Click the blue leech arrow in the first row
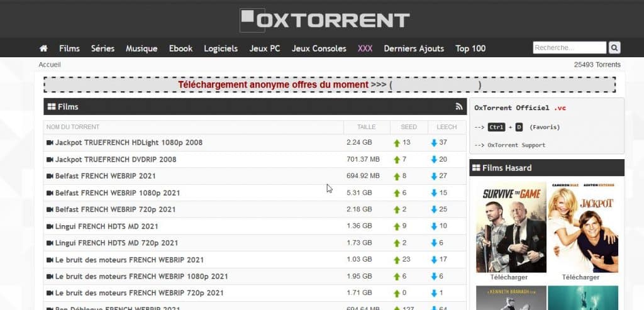644x310 pixels. pos(434,143)
